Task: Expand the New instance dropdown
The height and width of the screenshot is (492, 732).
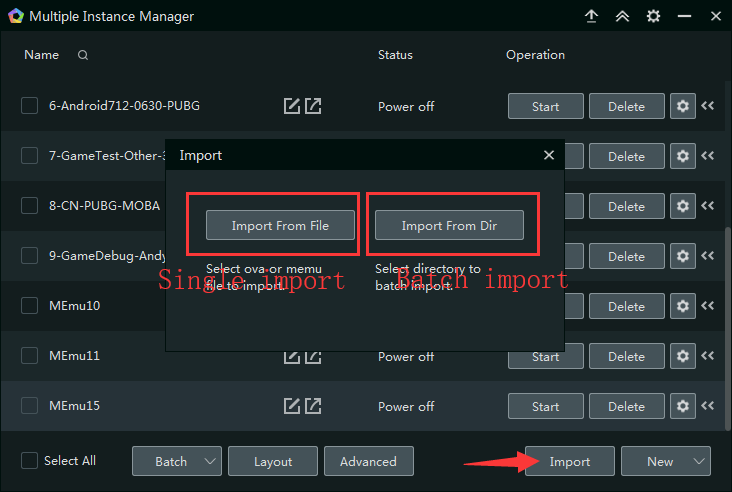Action: tap(665, 461)
